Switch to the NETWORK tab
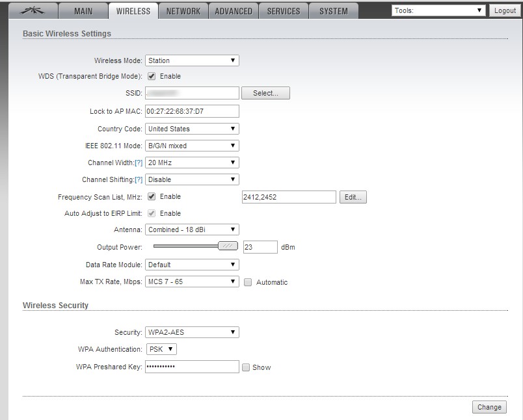This screenshot has width=523, height=420. 183,11
